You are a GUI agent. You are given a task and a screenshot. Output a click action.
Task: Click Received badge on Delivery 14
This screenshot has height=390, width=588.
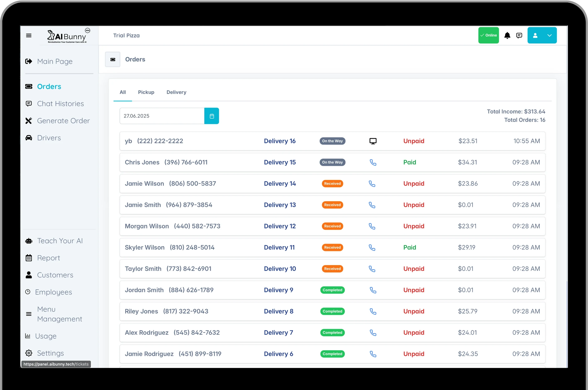[x=332, y=184]
